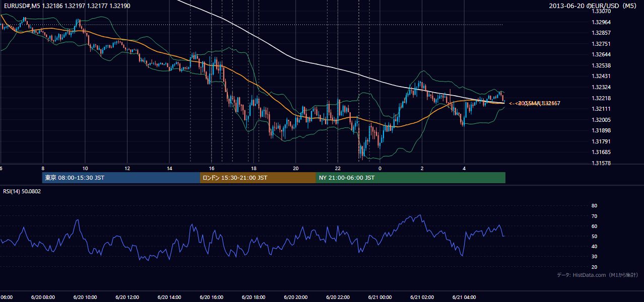Click hour label 16 on price chart time axis
Screen dimensions: 644x302
click(212, 168)
